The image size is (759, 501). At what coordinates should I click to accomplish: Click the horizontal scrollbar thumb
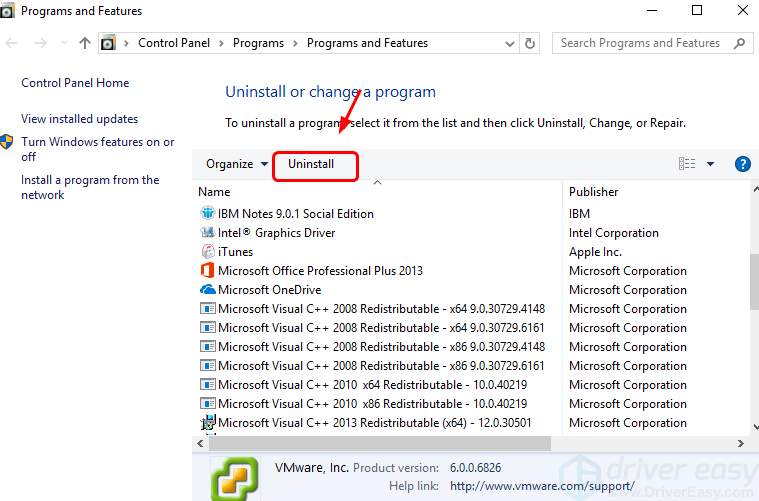point(380,443)
